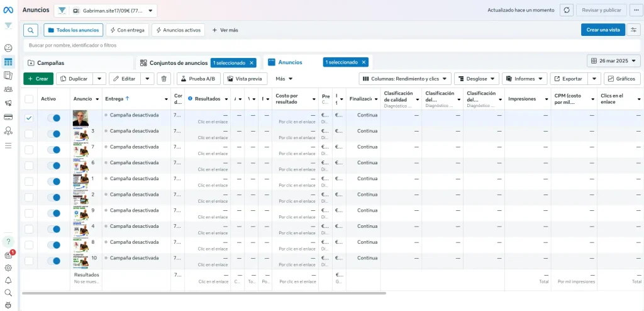Click the Vista previa button
This screenshot has width=644, height=311.
245,79
